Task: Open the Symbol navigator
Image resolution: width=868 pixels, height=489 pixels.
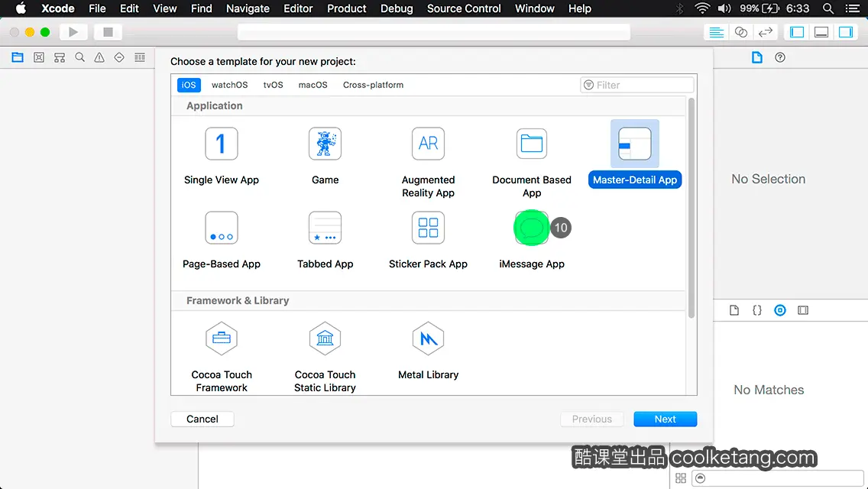Action: coord(60,57)
